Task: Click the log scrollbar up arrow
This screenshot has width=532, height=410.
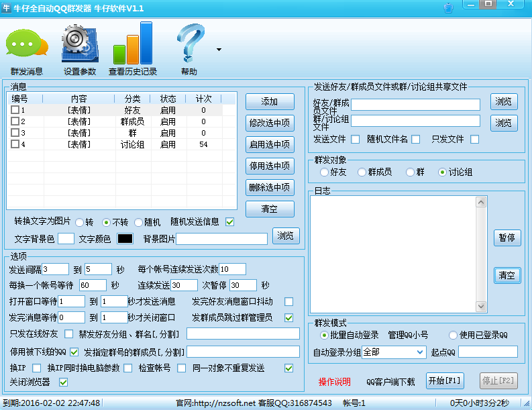Action: [481, 202]
